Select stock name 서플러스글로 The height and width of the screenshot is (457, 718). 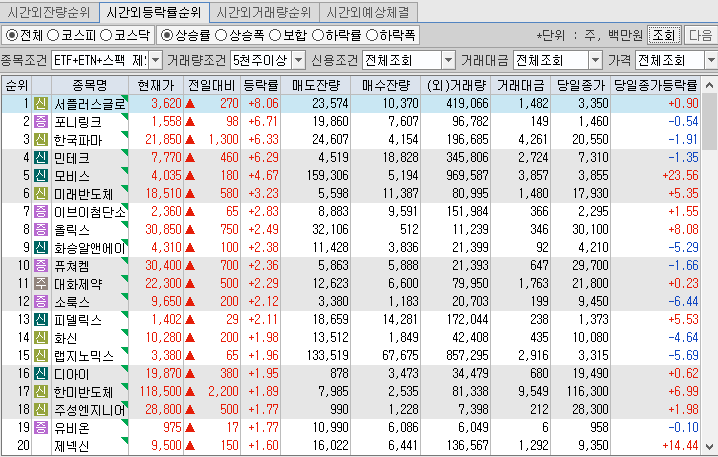[x=90, y=104]
